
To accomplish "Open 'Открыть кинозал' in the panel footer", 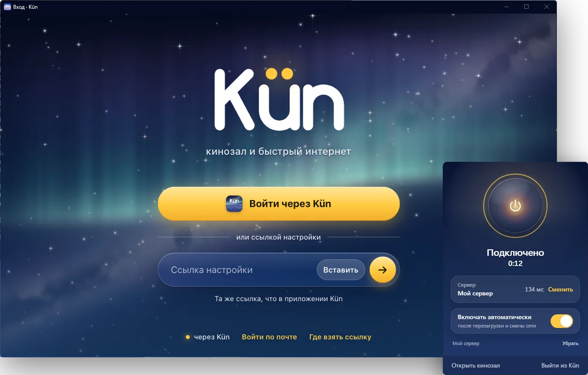I will coord(475,365).
